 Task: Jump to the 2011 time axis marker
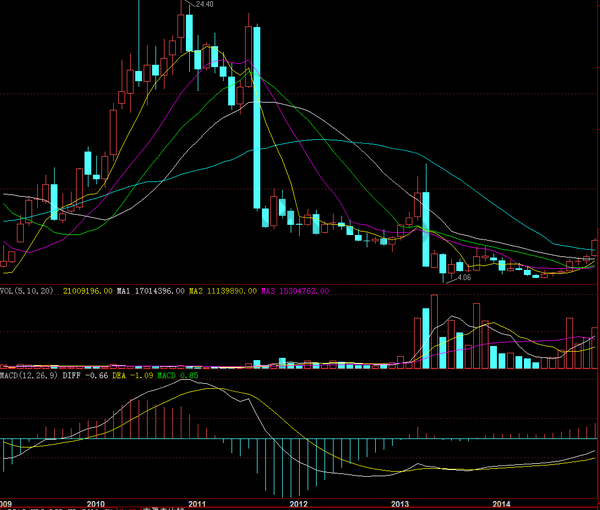(x=198, y=503)
